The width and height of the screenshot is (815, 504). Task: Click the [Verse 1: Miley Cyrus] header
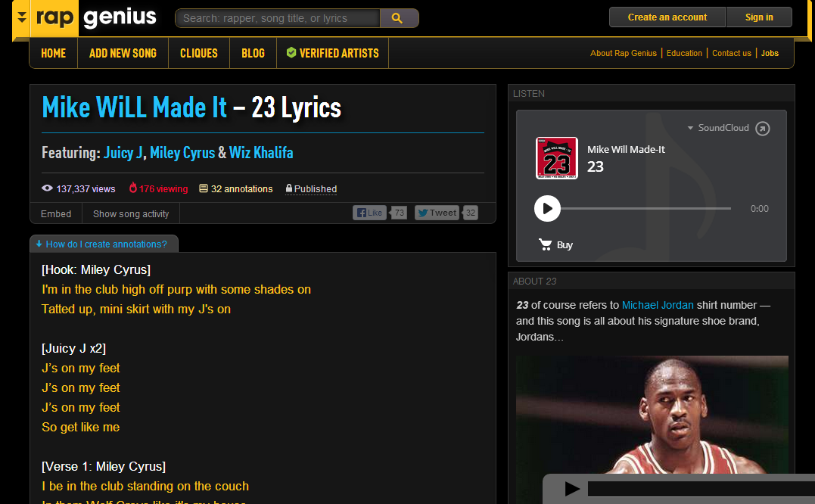[104, 467]
